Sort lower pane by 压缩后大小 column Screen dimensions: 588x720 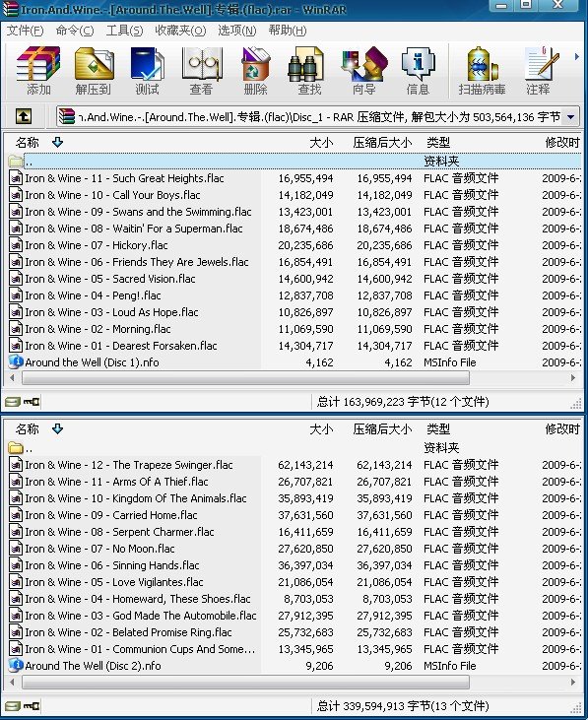tap(382, 429)
